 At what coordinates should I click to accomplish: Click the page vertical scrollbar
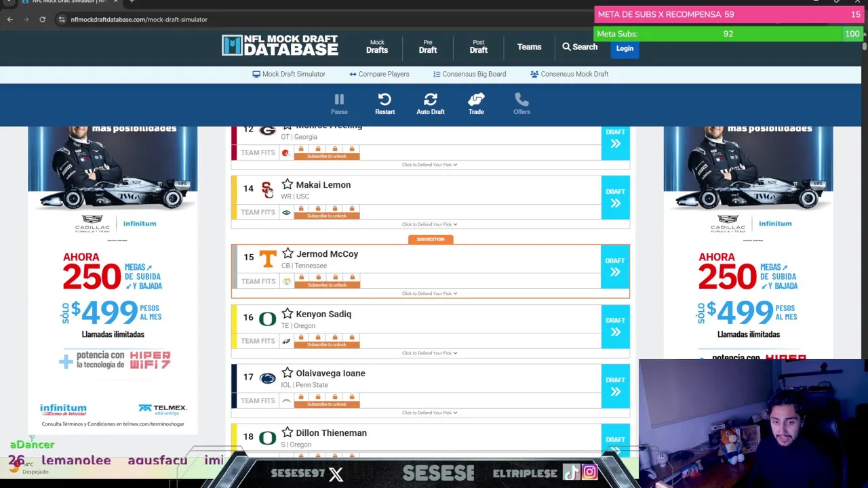tap(865, 46)
